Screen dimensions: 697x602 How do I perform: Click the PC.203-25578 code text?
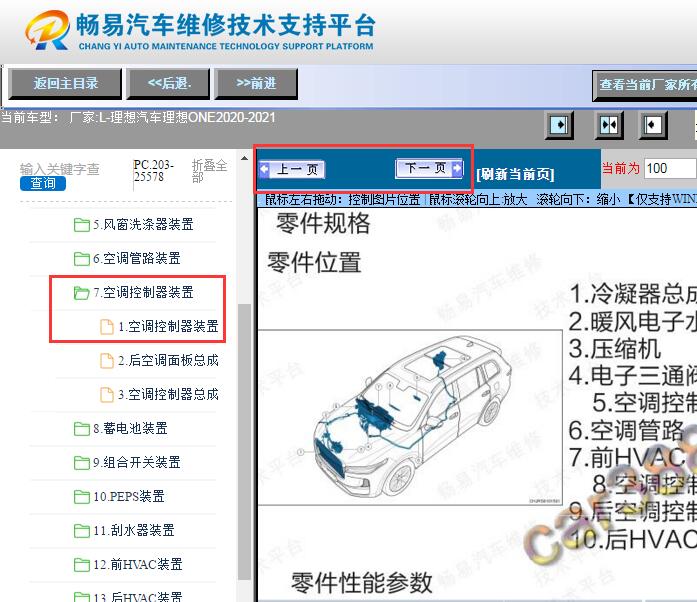[153, 171]
